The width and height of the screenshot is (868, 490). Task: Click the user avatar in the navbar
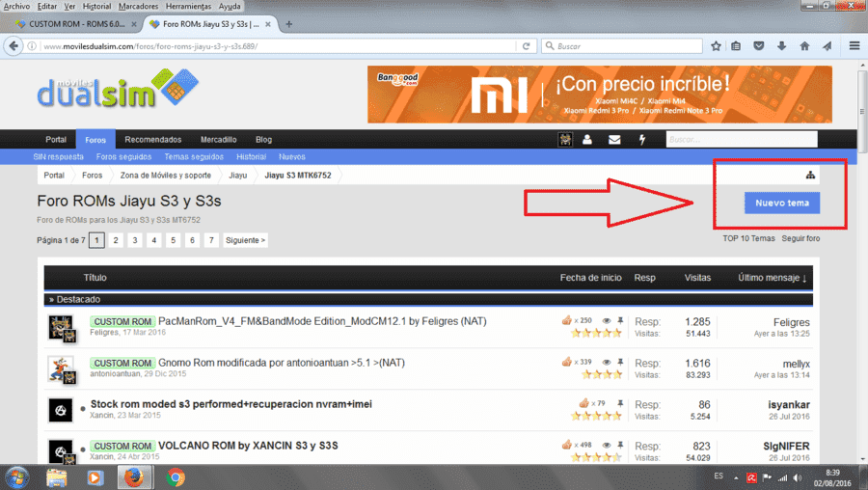(565, 140)
